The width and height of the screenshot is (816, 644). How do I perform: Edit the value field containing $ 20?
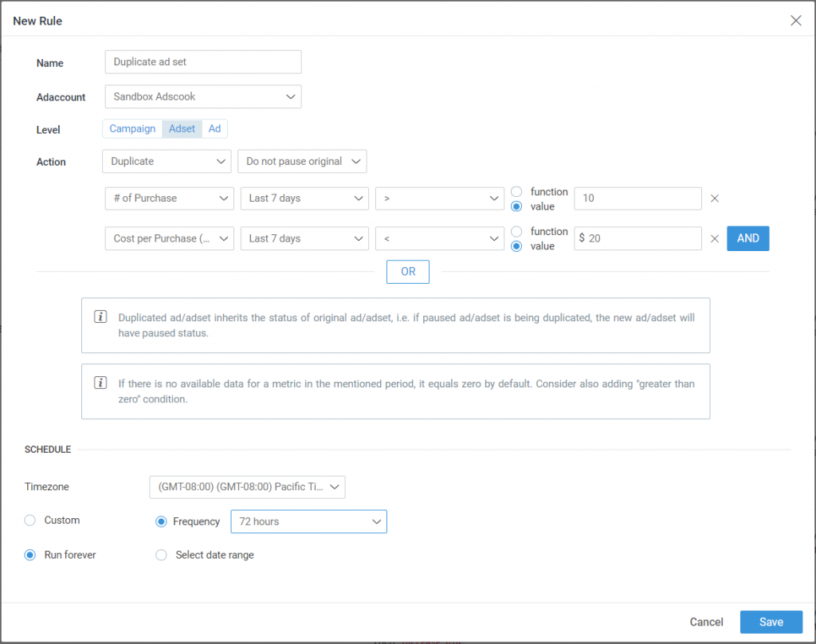pos(637,238)
